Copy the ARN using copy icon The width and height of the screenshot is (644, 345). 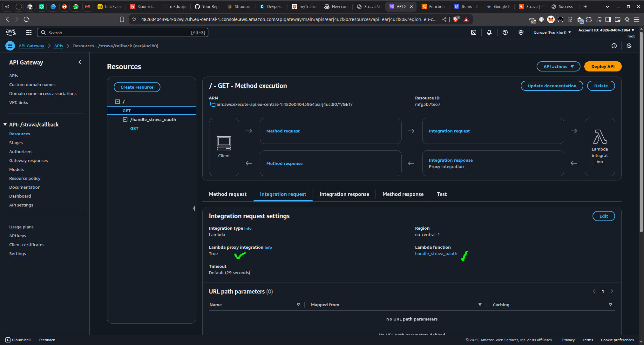coord(213,104)
